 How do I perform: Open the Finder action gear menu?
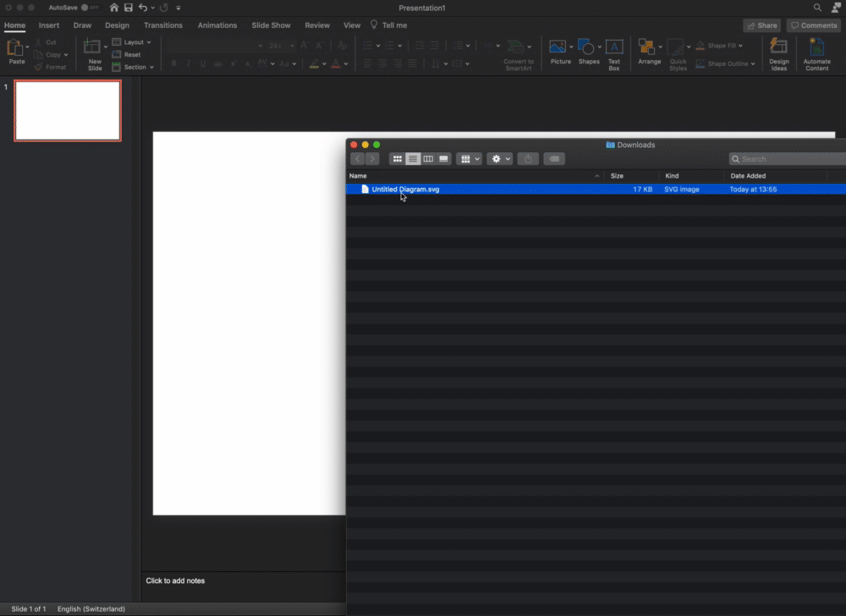(499, 158)
